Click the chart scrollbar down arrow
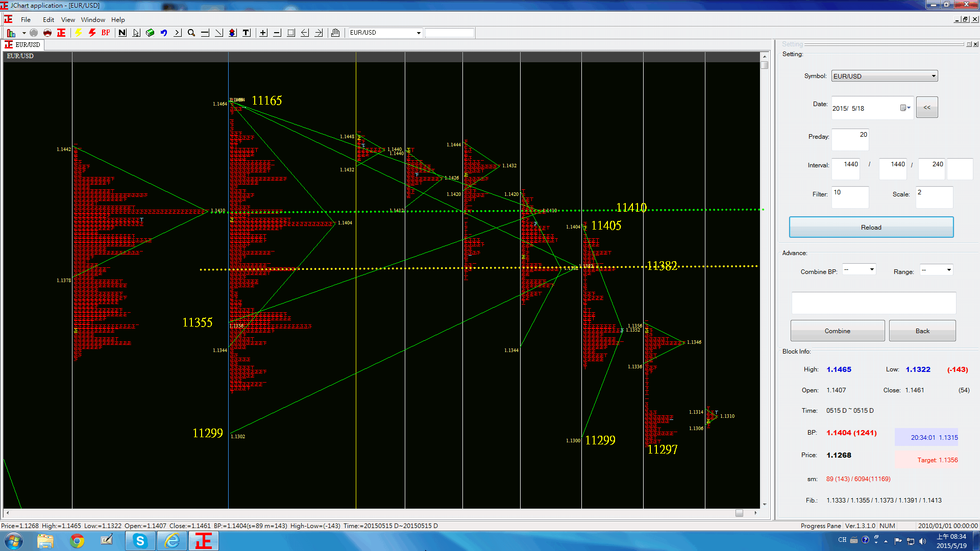The width and height of the screenshot is (980, 551). click(x=764, y=504)
